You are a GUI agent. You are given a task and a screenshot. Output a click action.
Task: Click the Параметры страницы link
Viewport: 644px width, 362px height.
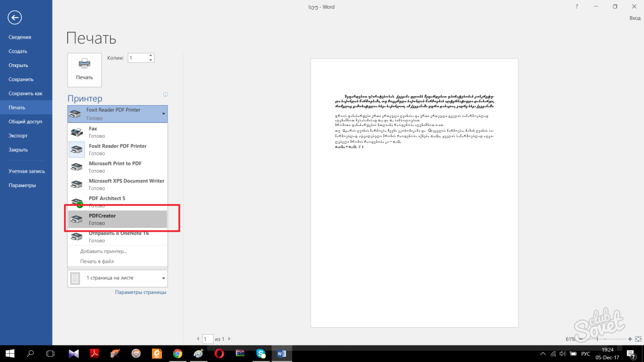point(141,292)
